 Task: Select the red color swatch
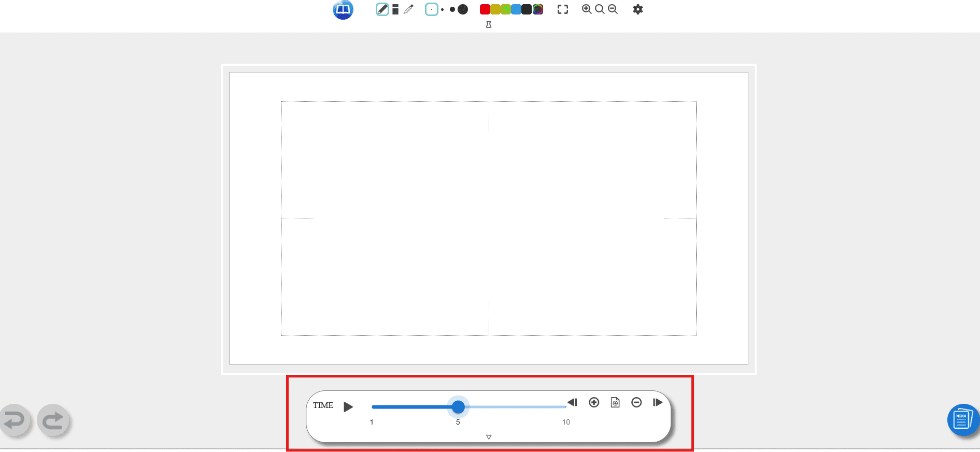[x=485, y=9]
